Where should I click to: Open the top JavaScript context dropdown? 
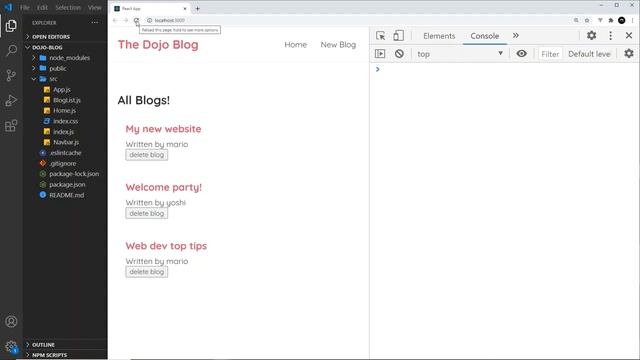coord(460,53)
